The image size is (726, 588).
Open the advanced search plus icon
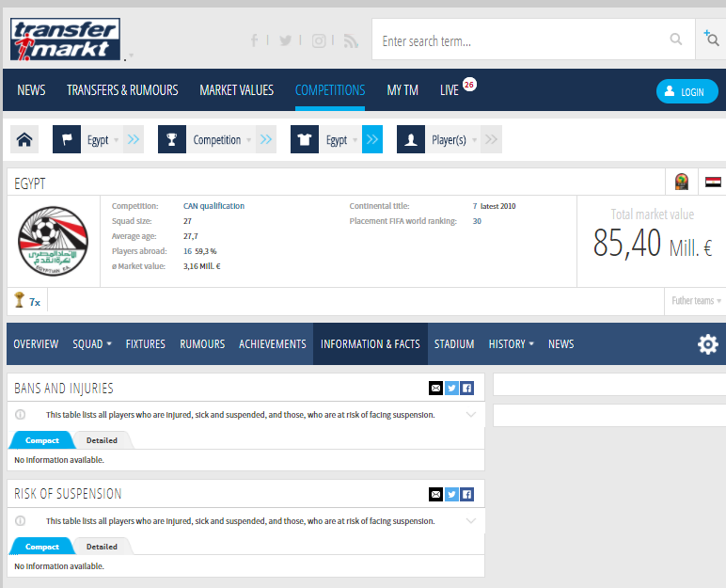point(711,38)
